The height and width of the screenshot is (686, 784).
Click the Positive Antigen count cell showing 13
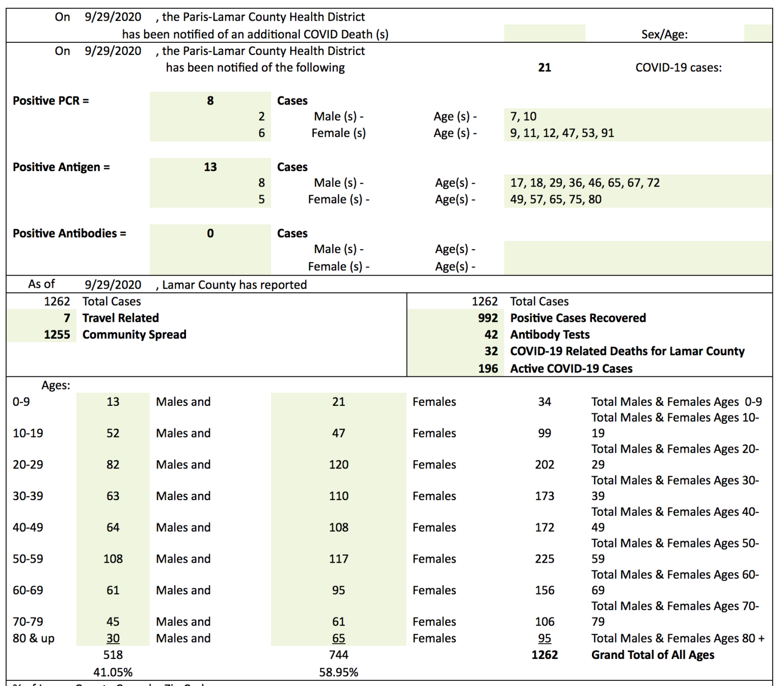coord(210,167)
